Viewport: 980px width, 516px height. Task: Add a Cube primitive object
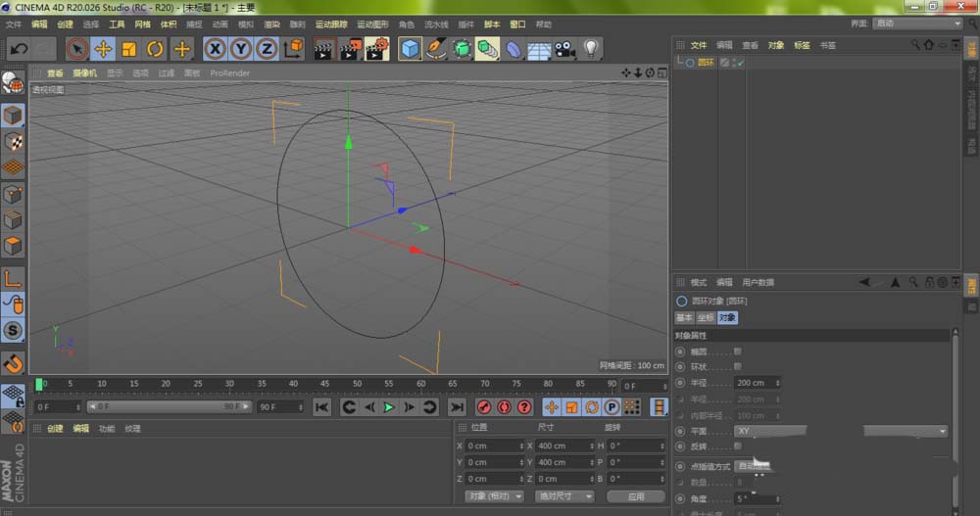pos(410,48)
